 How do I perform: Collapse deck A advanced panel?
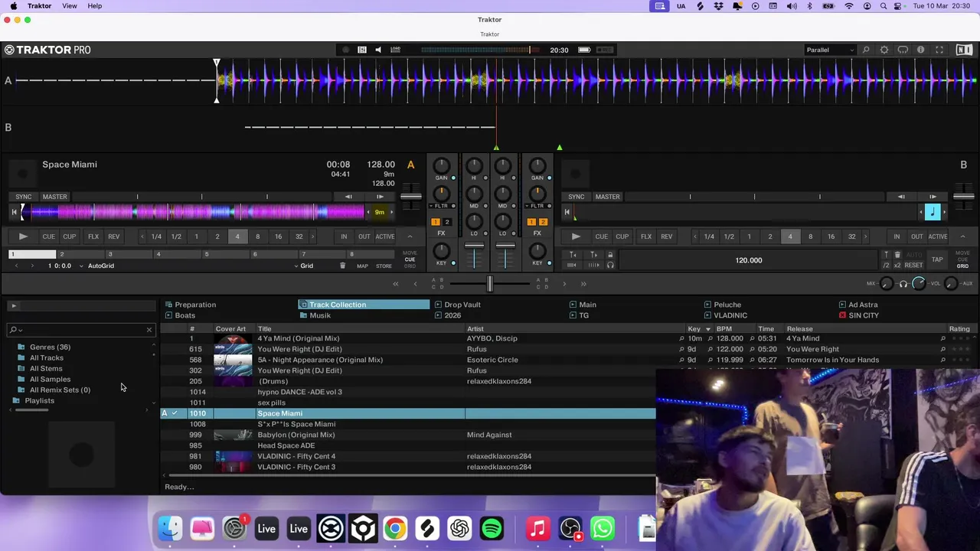[x=410, y=236]
